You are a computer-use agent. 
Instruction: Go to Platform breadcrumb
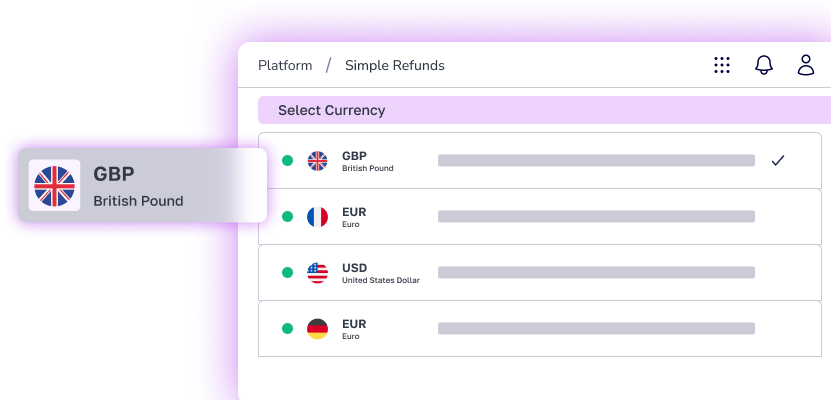click(x=285, y=66)
